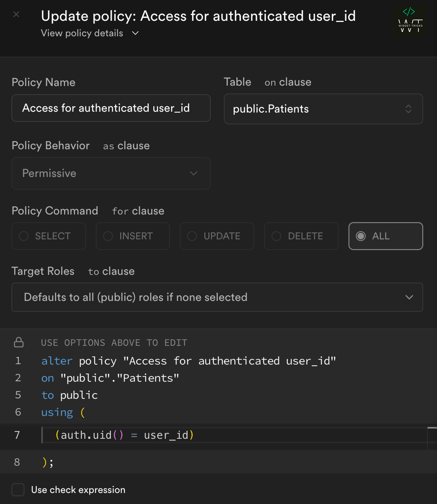Expand the View policy details chevron
The image size is (437, 504).
[136, 33]
